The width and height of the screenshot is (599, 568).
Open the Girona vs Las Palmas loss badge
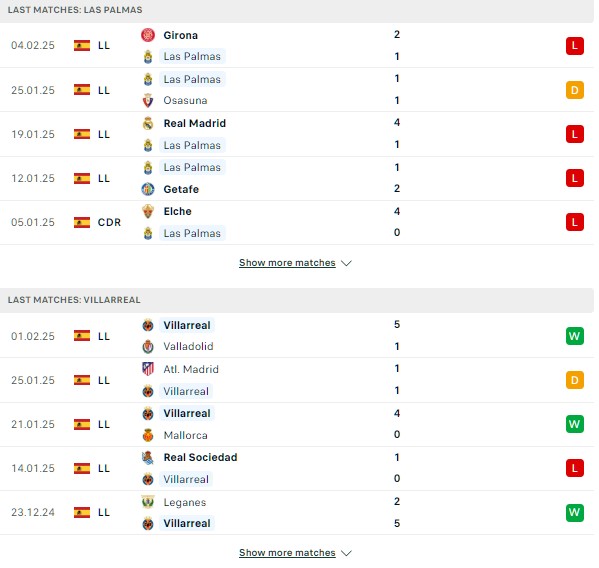[575, 46]
